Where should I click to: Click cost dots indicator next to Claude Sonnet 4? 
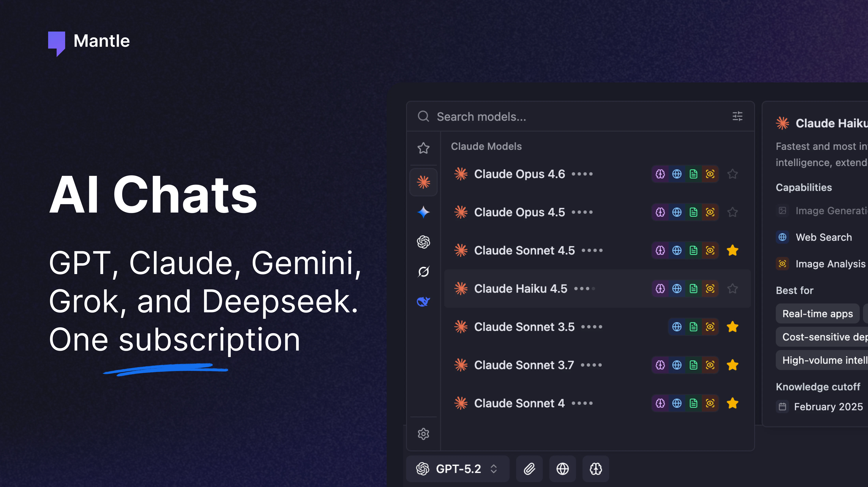582,403
